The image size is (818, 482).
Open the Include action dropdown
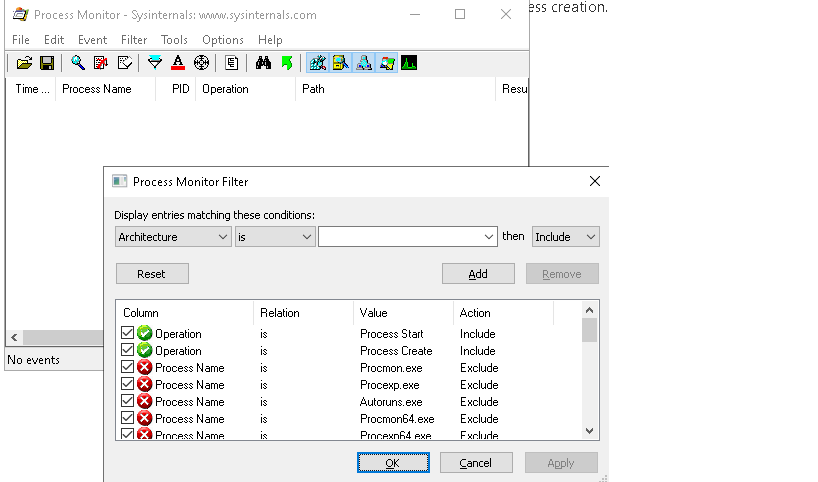(566, 237)
